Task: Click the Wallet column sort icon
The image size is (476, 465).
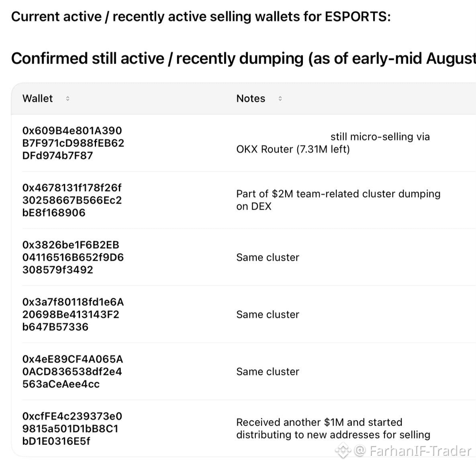Action: [x=68, y=98]
